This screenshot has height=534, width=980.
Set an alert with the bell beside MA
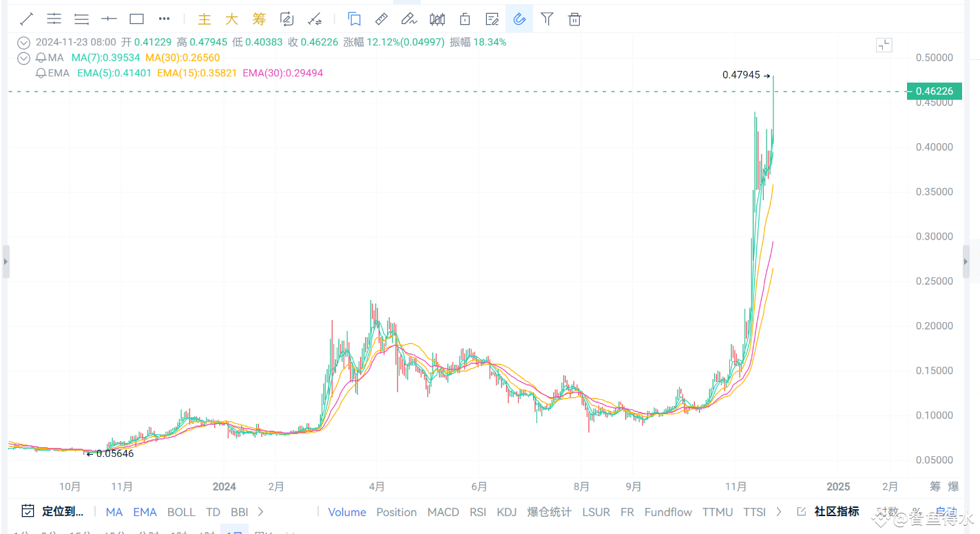41,57
